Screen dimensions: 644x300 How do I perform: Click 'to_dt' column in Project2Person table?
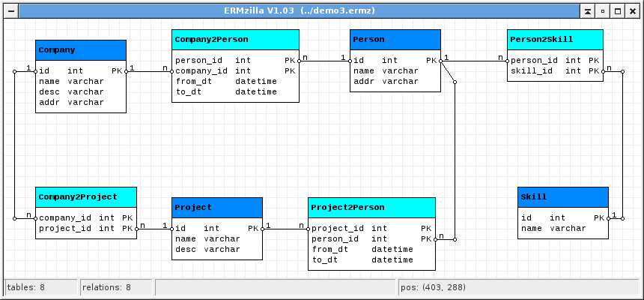[x=371, y=260]
